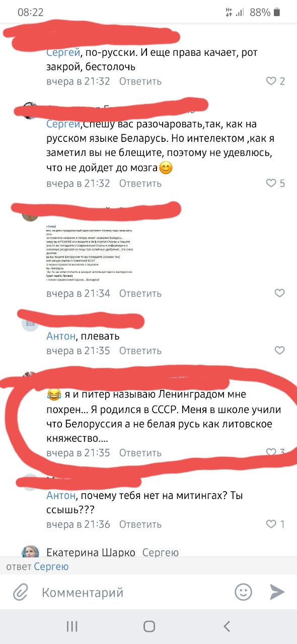Viewport: 297px width, 644px height.
Task: Tap the send arrow icon
Action: [x=277, y=592]
